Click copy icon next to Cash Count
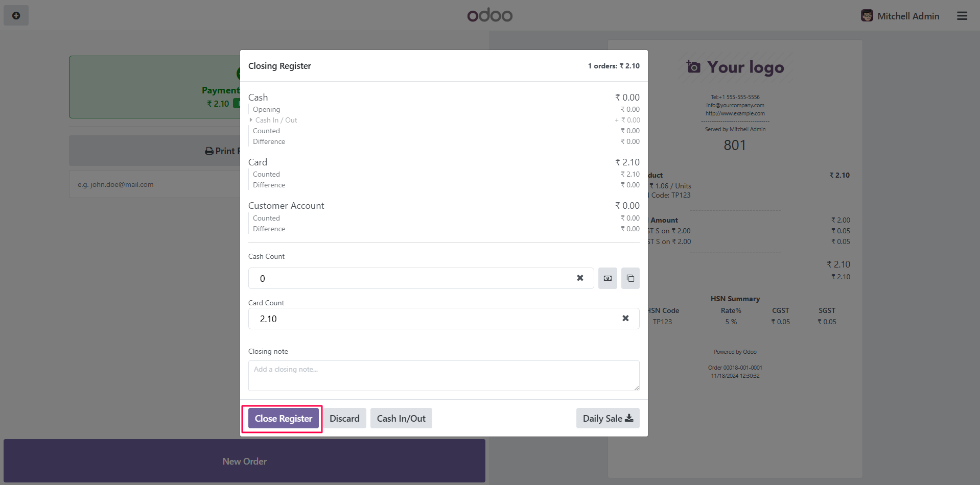980x485 pixels. point(631,278)
